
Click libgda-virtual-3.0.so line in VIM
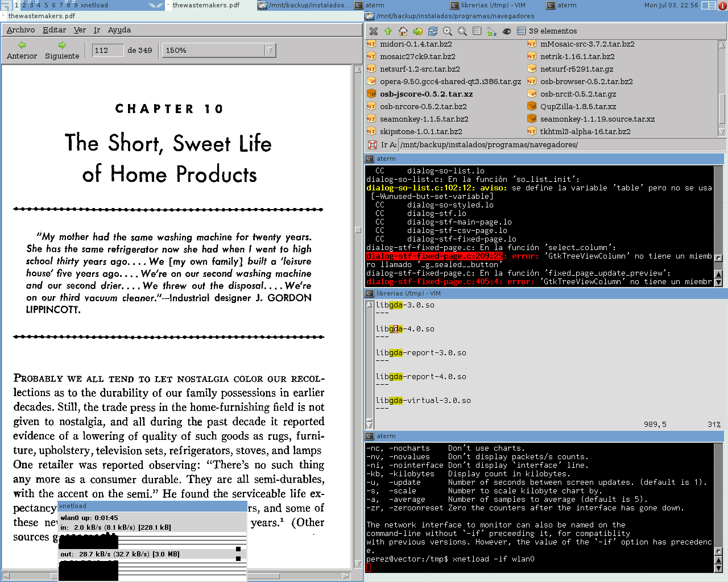[x=423, y=401]
